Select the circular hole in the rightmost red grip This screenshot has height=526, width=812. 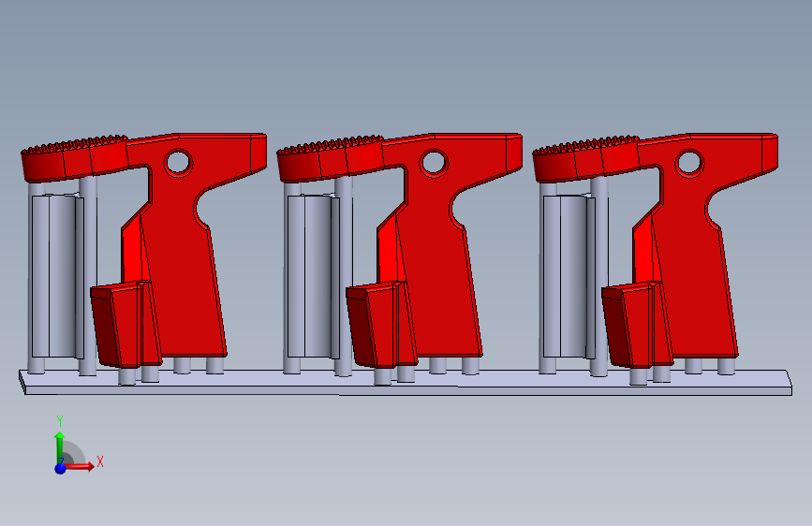pyautogui.click(x=689, y=163)
